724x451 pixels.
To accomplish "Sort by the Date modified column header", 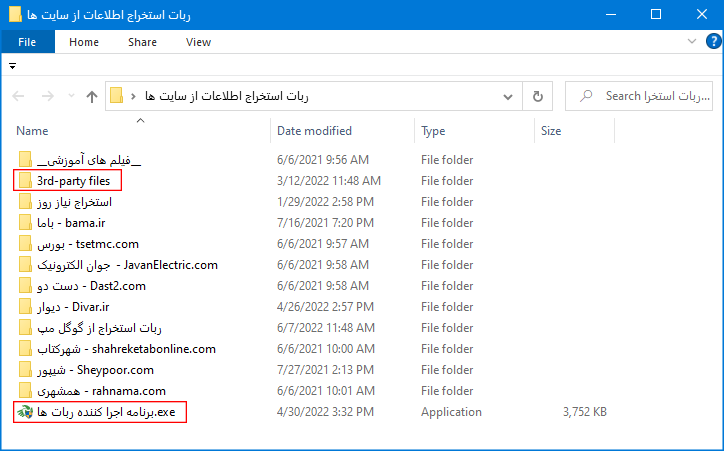I will click(x=314, y=131).
